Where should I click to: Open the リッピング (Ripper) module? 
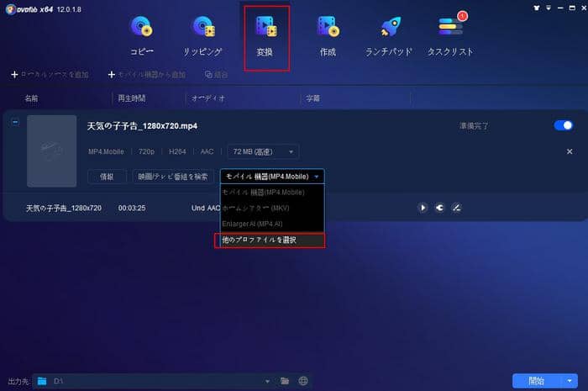pyautogui.click(x=203, y=36)
